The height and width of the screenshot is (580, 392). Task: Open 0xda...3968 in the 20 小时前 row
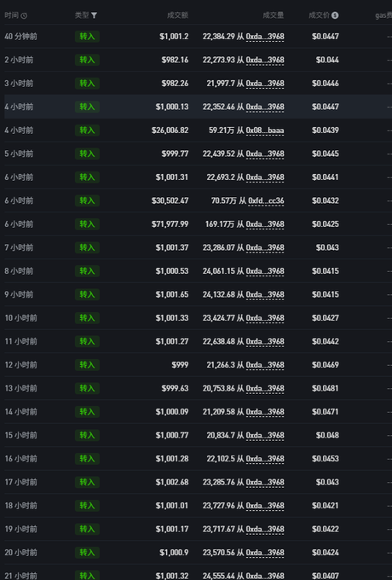pyautogui.click(x=265, y=552)
